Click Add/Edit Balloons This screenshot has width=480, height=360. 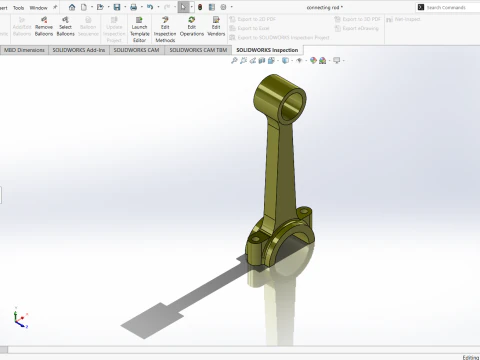pos(22,26)
